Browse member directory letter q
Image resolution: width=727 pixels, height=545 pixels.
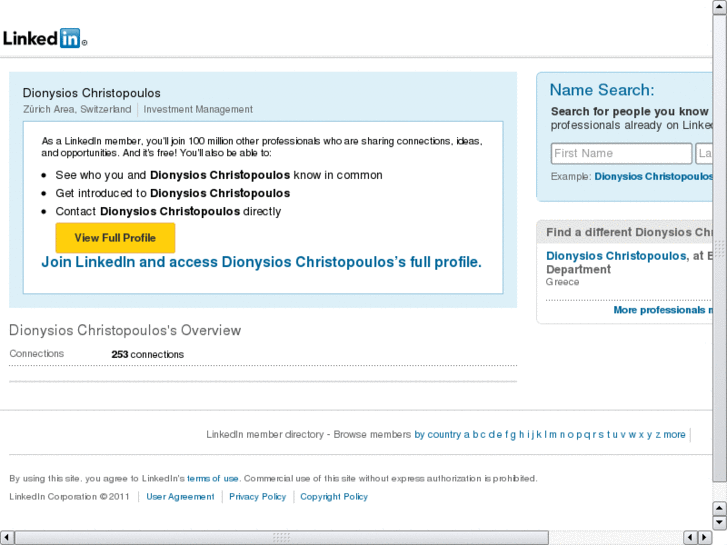click(x=587, y=435)
